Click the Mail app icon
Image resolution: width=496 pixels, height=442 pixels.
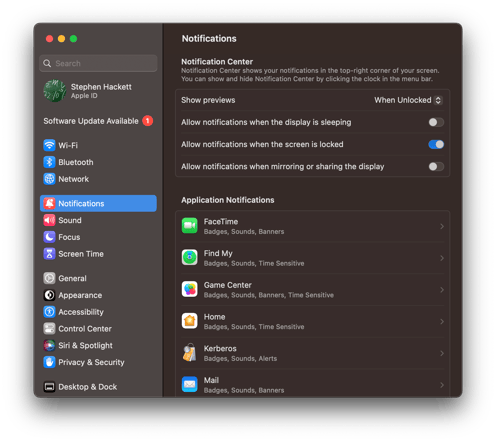pyautogui.click(x=190, y=384)
